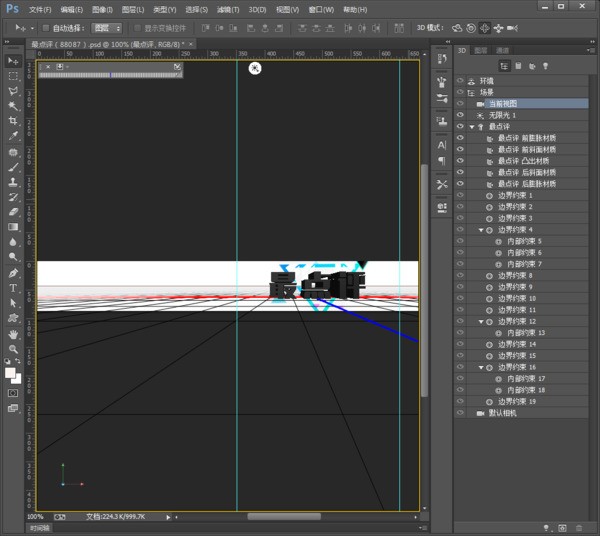Switch to the 通道 tab
Screen dimensions: 600x536
tap(503, 49)
